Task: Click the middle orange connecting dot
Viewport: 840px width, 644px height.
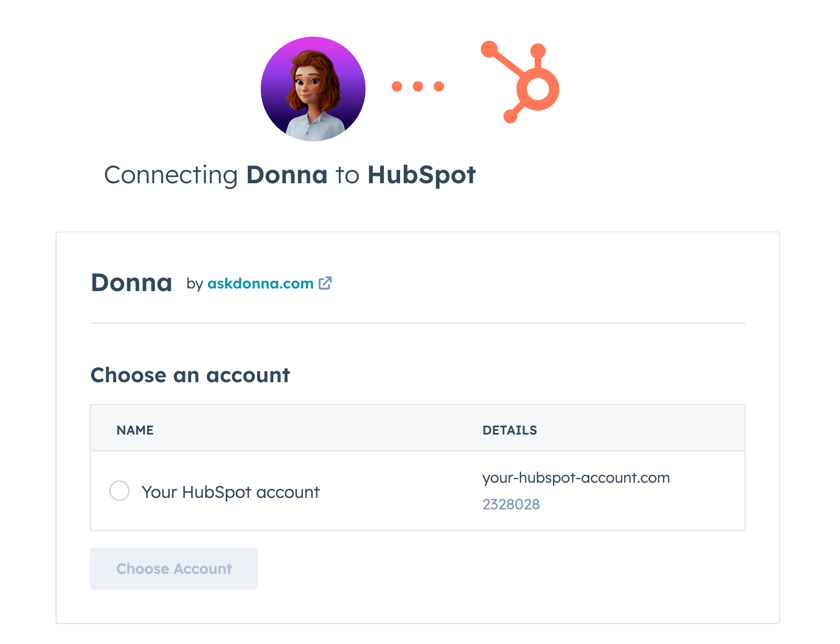Action: (x=418, y=86)
